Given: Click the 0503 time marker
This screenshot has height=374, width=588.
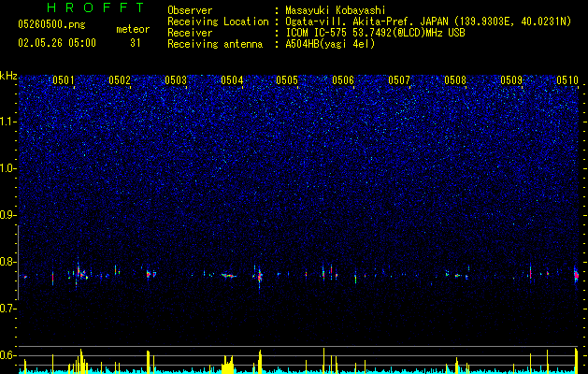Looking at the screenshot, I should pos(176,80).
